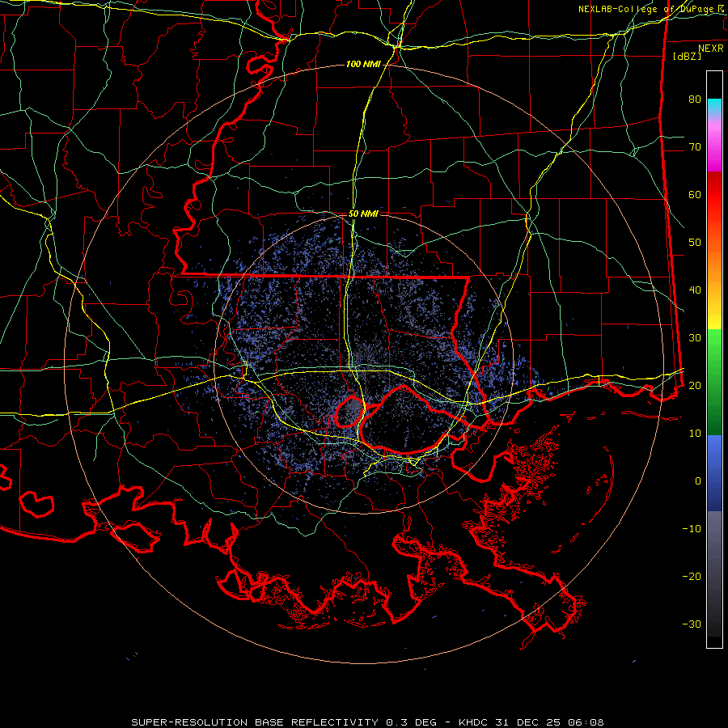The width and height of the screenshot is (728, 728).
Task: Click the 20 value on the dBZ scale
Action: click(x=695, y=385)
